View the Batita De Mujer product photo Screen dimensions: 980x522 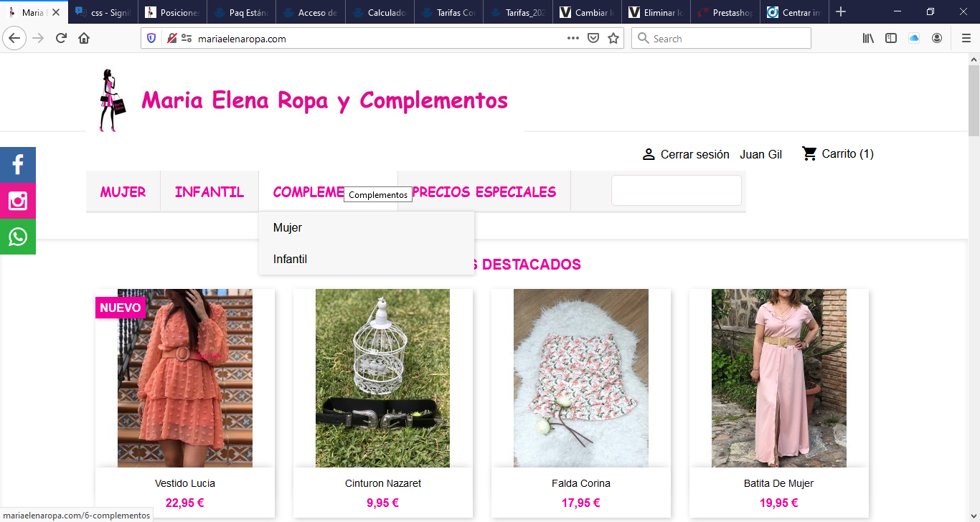779,378
